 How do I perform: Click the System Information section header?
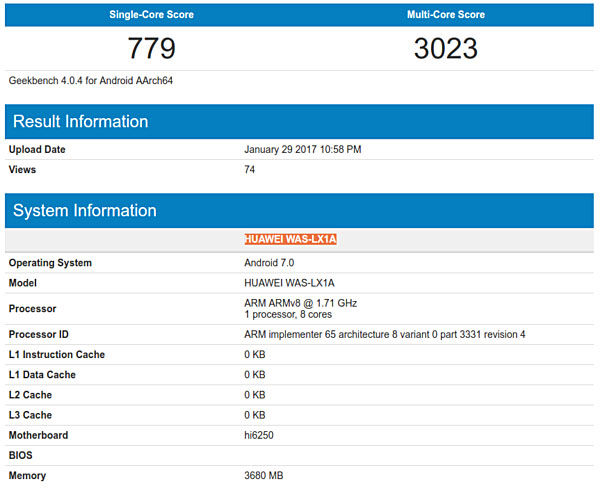(83, 210)
